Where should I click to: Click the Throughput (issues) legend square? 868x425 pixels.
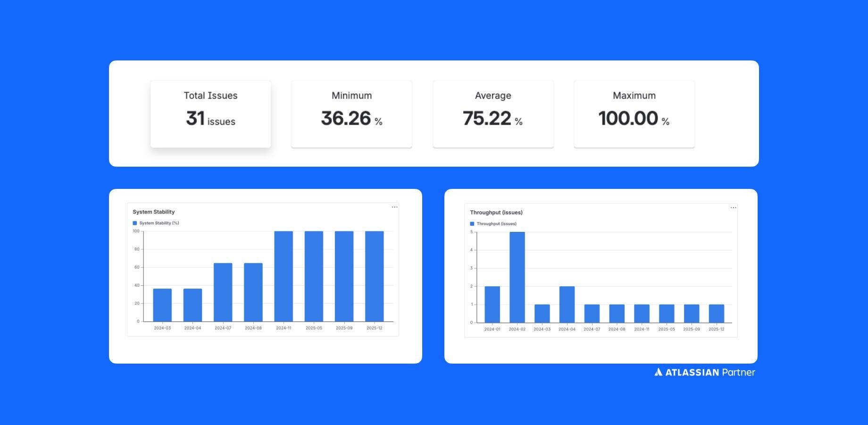(472, 223)
